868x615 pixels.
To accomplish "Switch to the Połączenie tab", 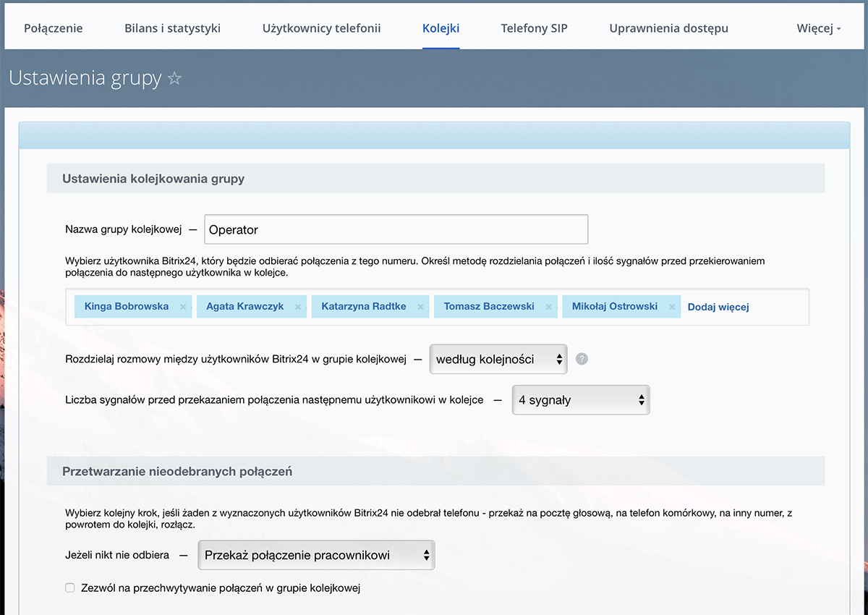I will click(54, 29).
